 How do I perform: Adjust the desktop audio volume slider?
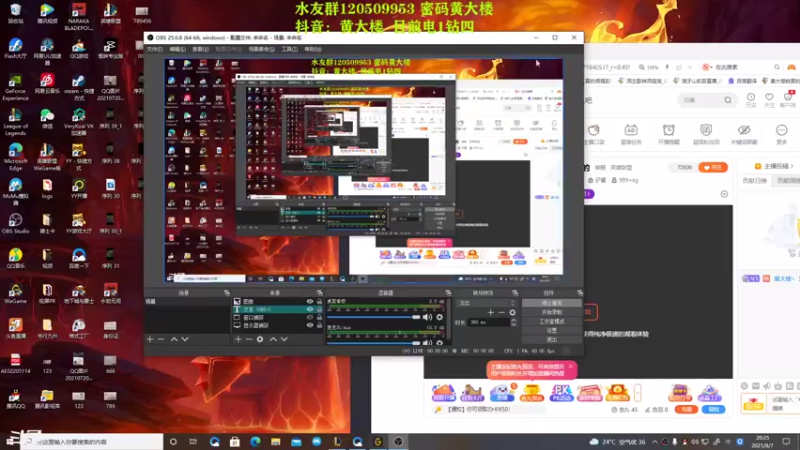pyautogui.click(x=373, y=317)
